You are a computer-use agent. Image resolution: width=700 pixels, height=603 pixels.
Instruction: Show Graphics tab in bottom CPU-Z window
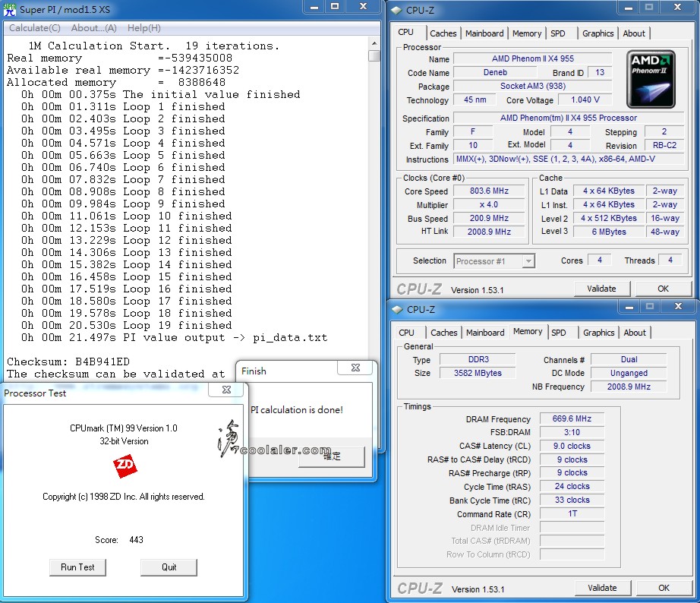click(x=599, y=333)
